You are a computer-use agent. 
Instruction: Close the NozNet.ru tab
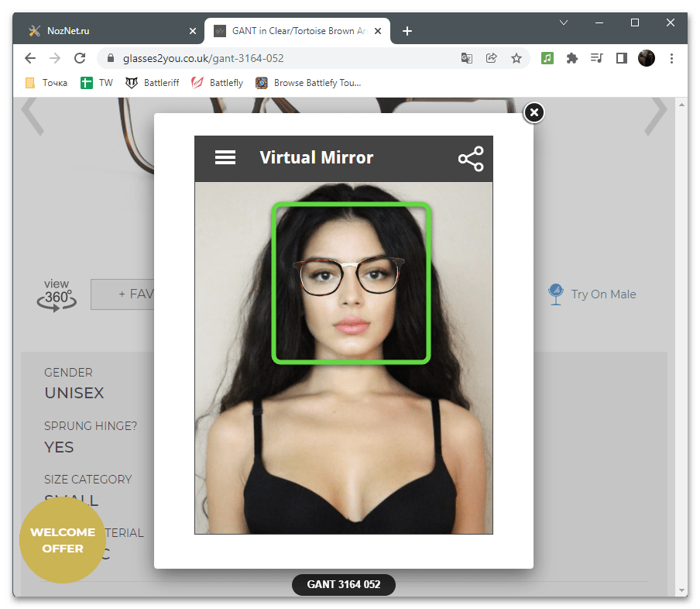click(x=192, y=31)
